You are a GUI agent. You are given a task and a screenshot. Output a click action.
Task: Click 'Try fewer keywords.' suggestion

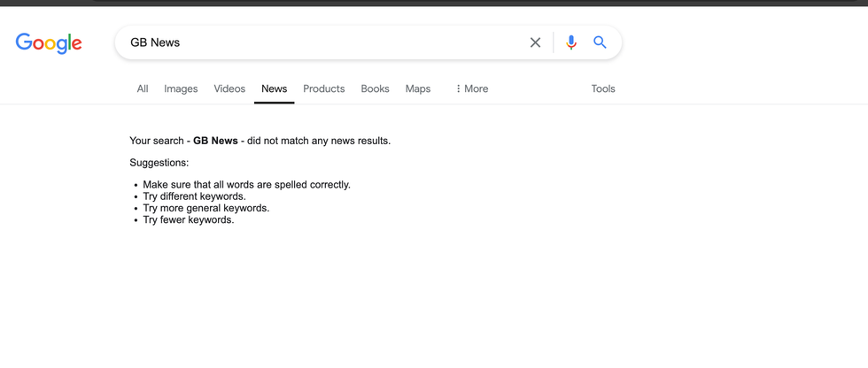pyautogui.click(x=189, y=220)
